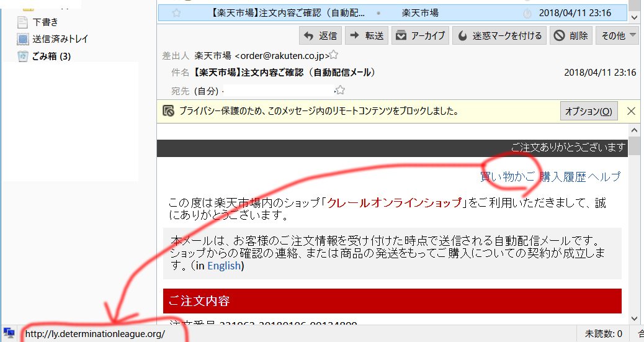This screenshot has width=644, height=342.
Task: Click message body scrollbar up arrow
Action: coord(634,130)
